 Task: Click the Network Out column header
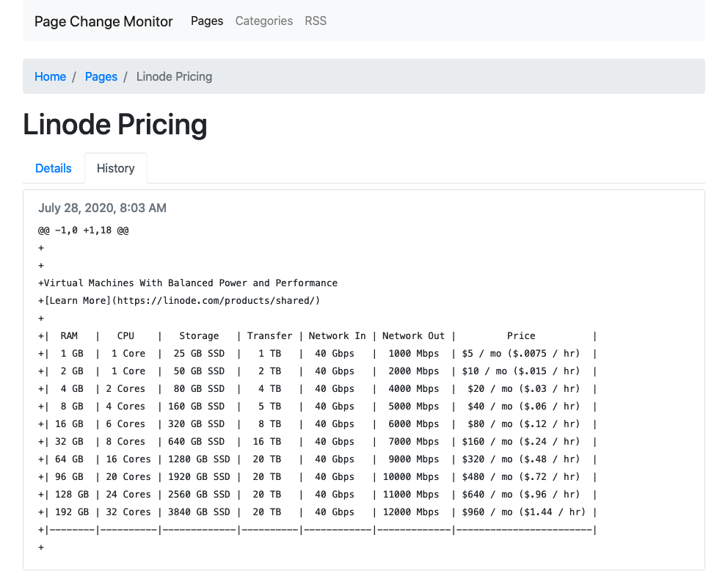413,336
